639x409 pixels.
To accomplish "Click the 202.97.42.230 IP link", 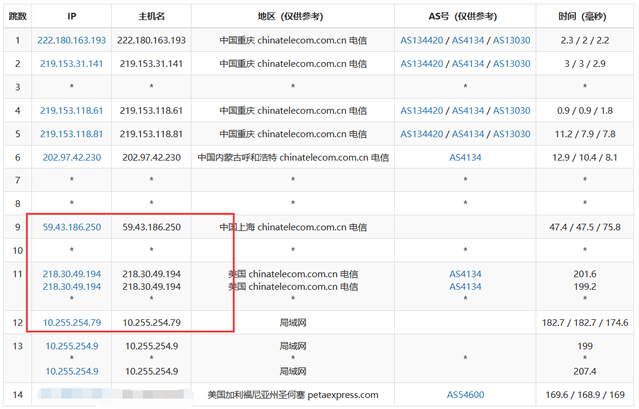I will [x=71, y=157].
